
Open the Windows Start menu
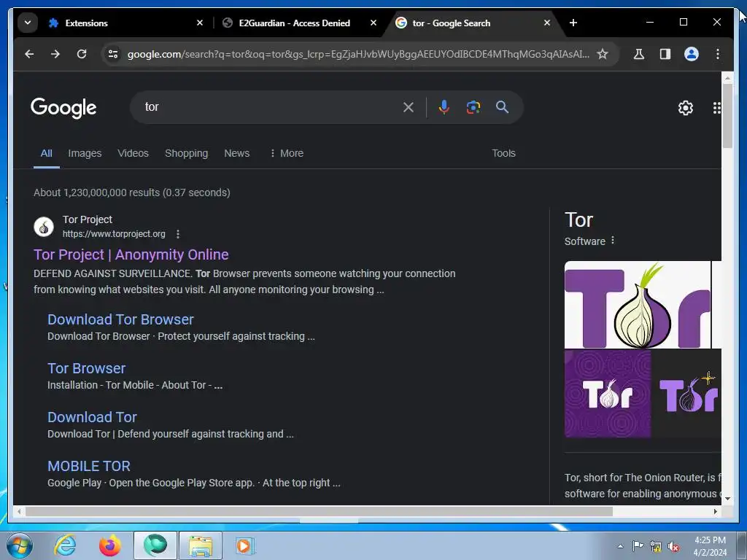(x=20, y=545)
